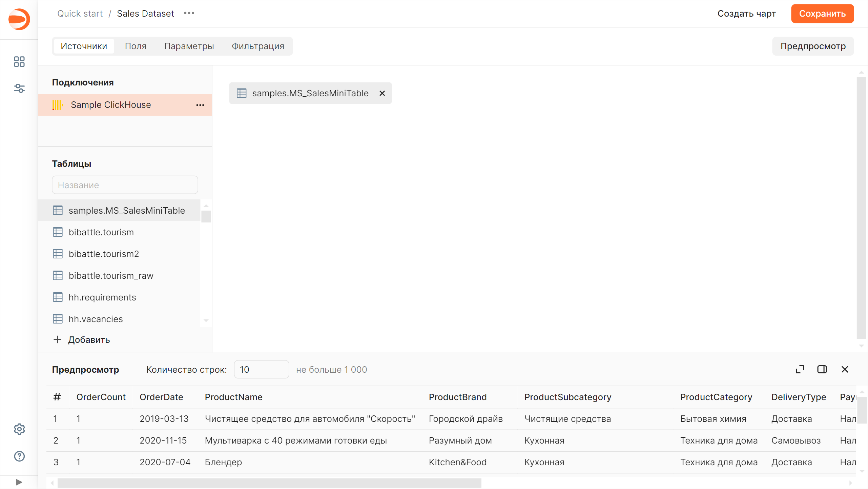The height and width of the screenshot is (489, 868).
Task: Expand the sidebar with the arrow icon
Action: coord(19,482)
